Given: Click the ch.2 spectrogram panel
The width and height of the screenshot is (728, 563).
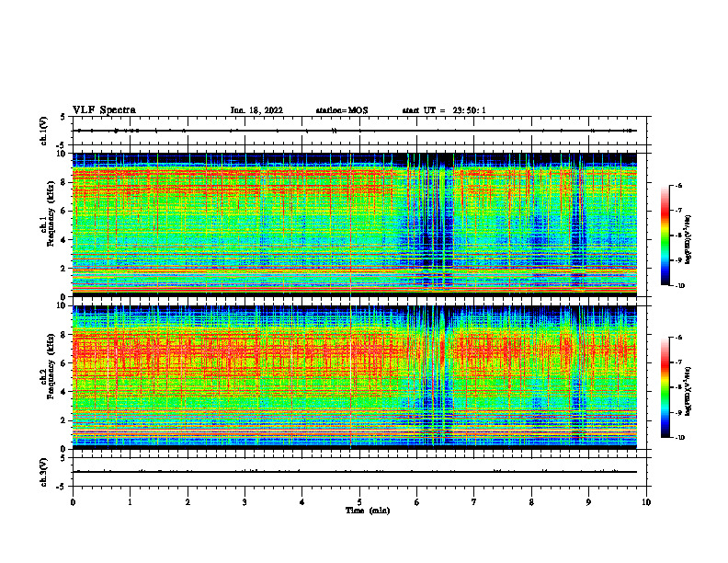Looking at the screenshot, I should coord(355,377).
